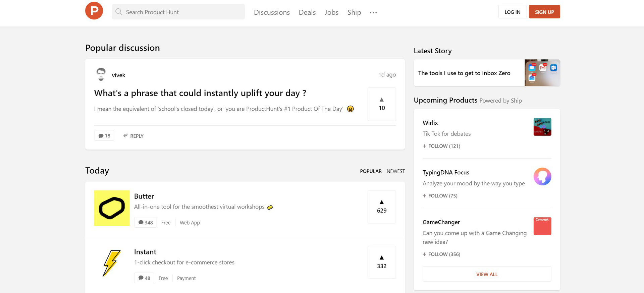
Task: Switch to the POPULAR tab
Action: [371, 171]
